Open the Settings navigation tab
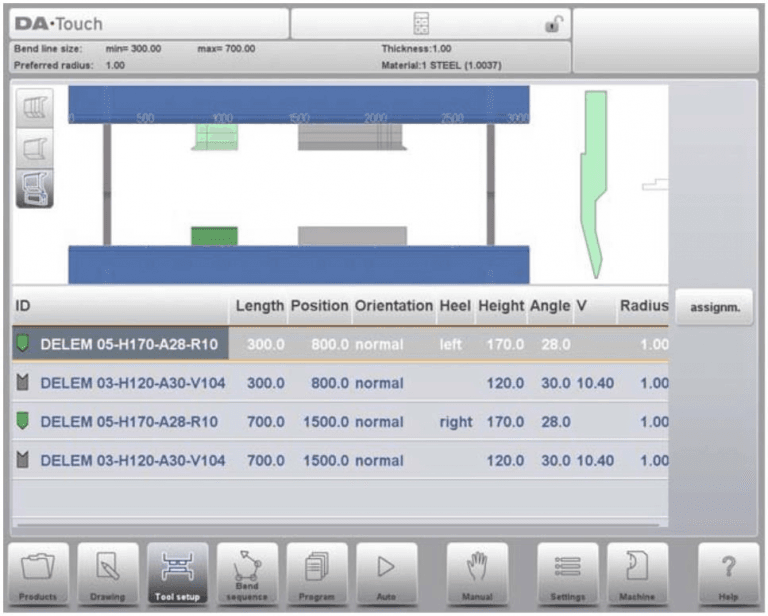This screenshot has width=768, height=616. pyautogui.click(x=567, y=574)
